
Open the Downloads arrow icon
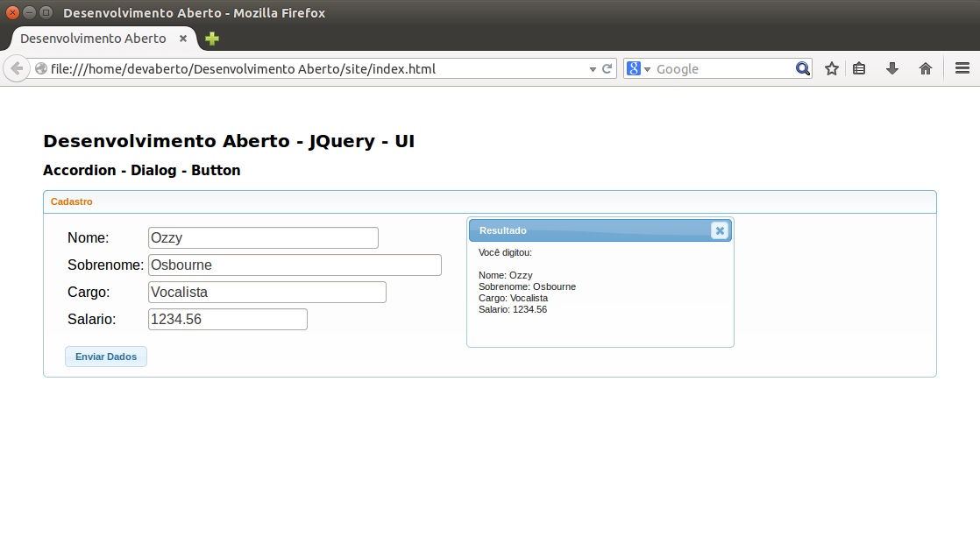coord(892,68)
